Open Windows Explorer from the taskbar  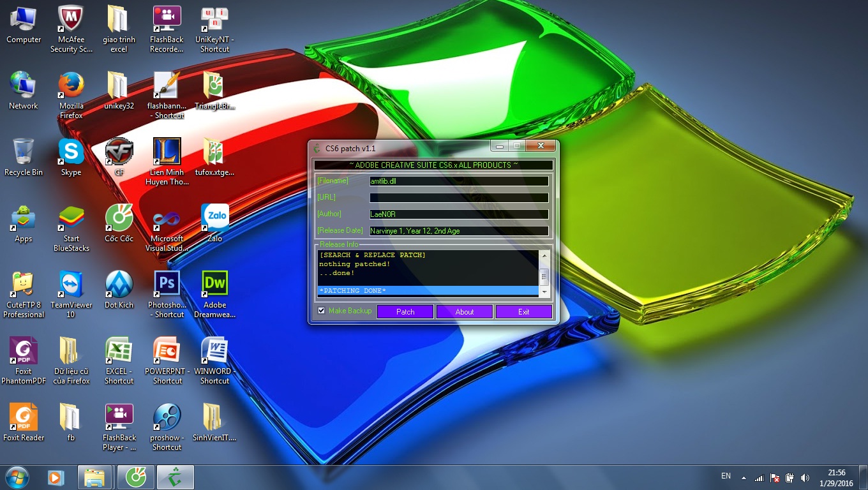pyautogui.click(x=95, y=477)
